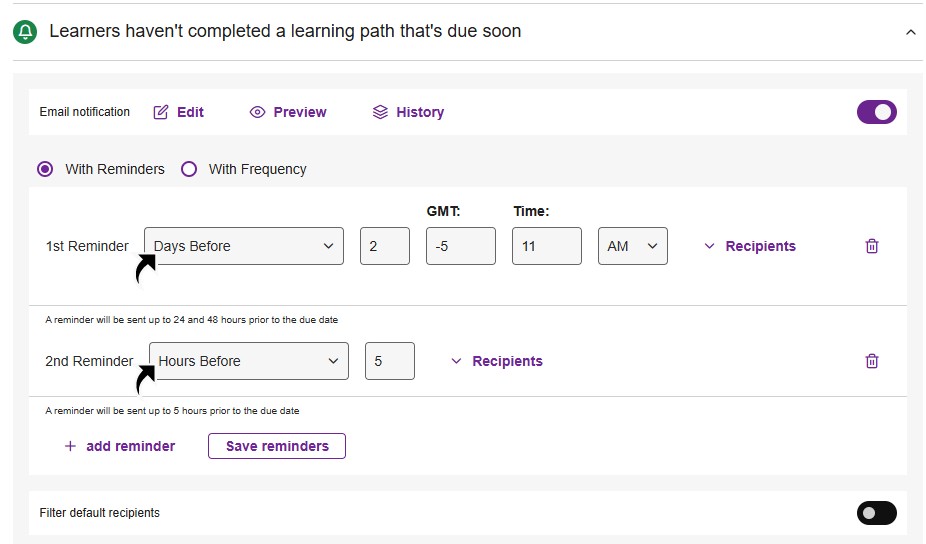Open the Days Before dropdown
Screen dimensions: 926x544
coord(244,246)
